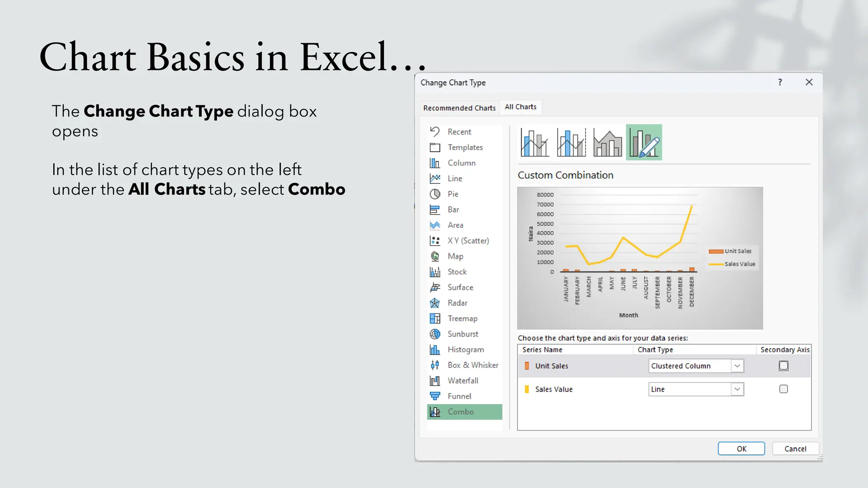The width and height of the screenshot is (868, 488).
Task: Click the Chart Type column header
Action: coord(655,350)
